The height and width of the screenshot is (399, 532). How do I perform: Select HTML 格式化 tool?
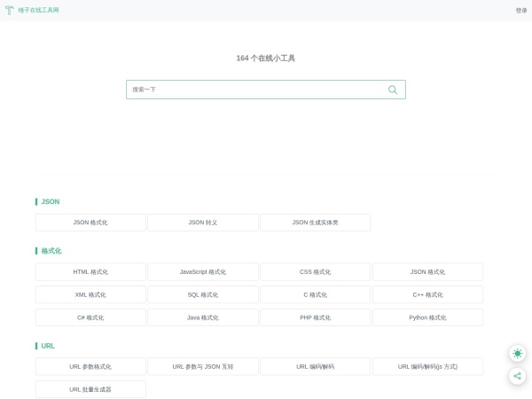[x=90, y=272]
